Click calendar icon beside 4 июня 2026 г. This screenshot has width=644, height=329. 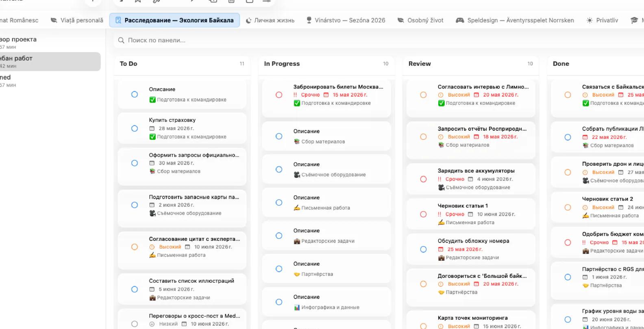pos(470,179)
